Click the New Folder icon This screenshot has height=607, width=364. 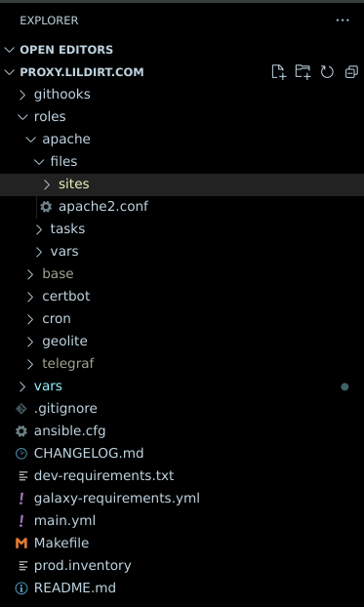click(x=303, y=72)
